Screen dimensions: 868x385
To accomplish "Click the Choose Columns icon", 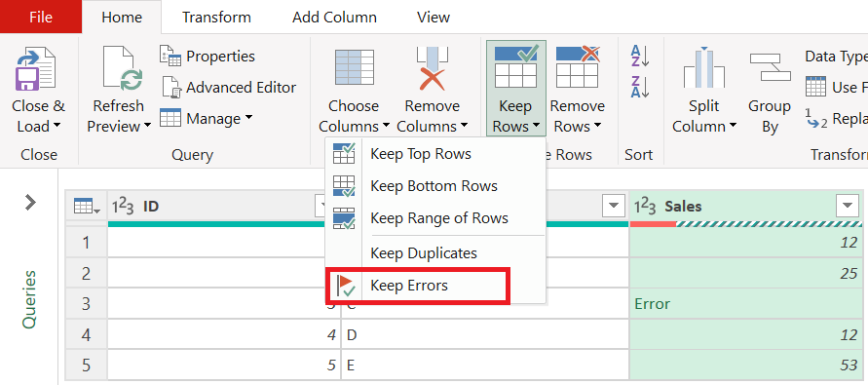I will (355, 67).
